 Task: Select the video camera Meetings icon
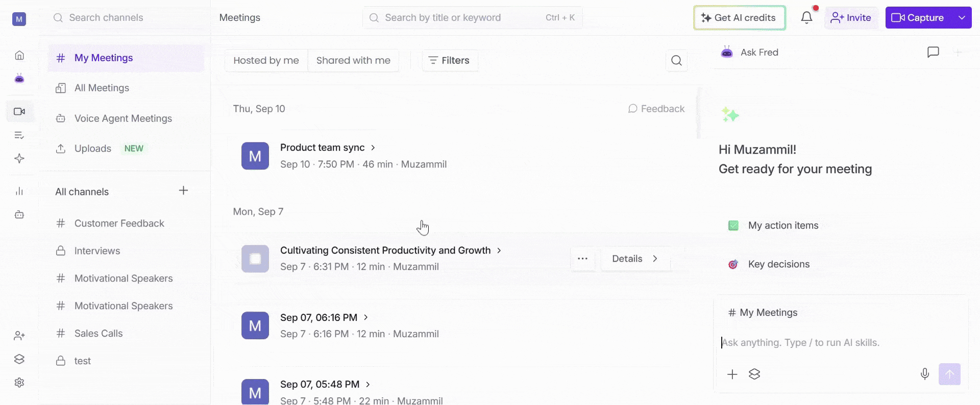coord(19,111)
